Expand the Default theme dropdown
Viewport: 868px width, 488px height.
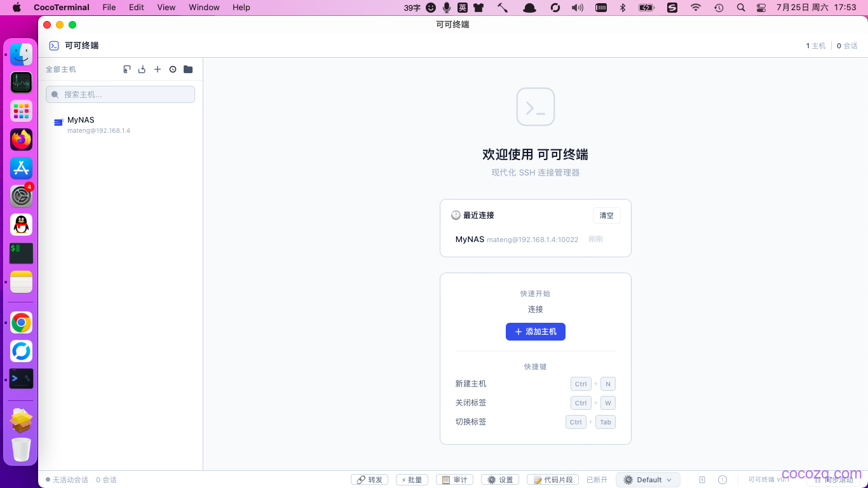coord(648,480)
